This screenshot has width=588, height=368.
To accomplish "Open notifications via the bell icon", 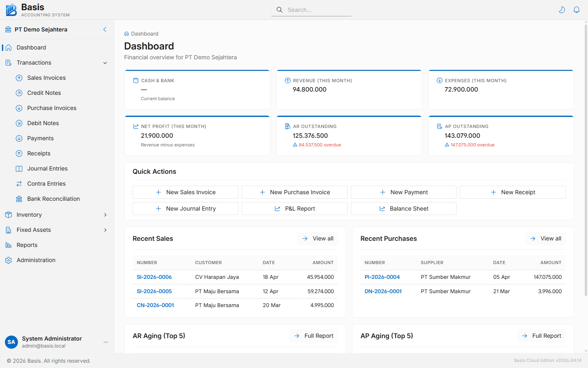I will (577, 9).
